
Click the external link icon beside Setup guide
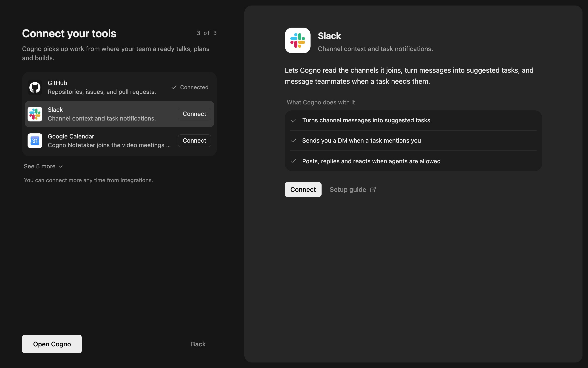373,190
